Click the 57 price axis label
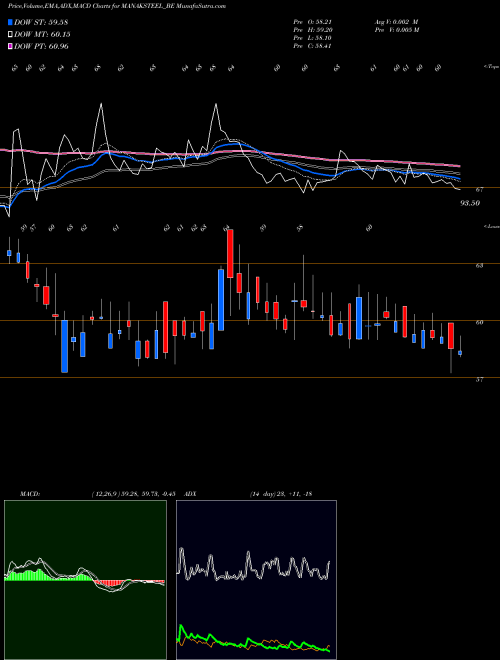 click(x=479, y=380)
